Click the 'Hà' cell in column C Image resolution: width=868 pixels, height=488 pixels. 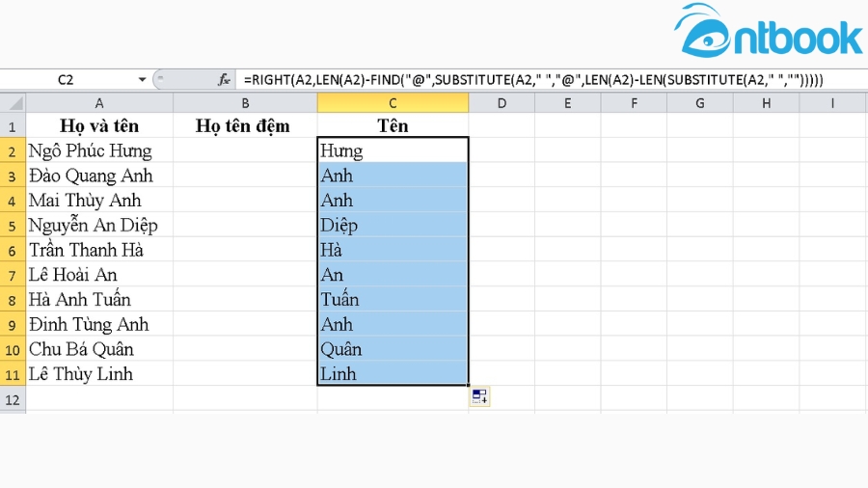coord(393,250)
